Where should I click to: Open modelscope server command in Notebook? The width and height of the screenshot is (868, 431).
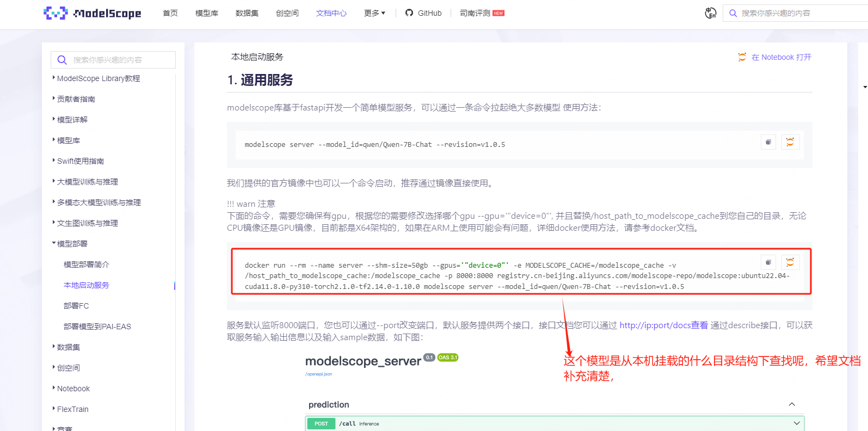[790, 142]
